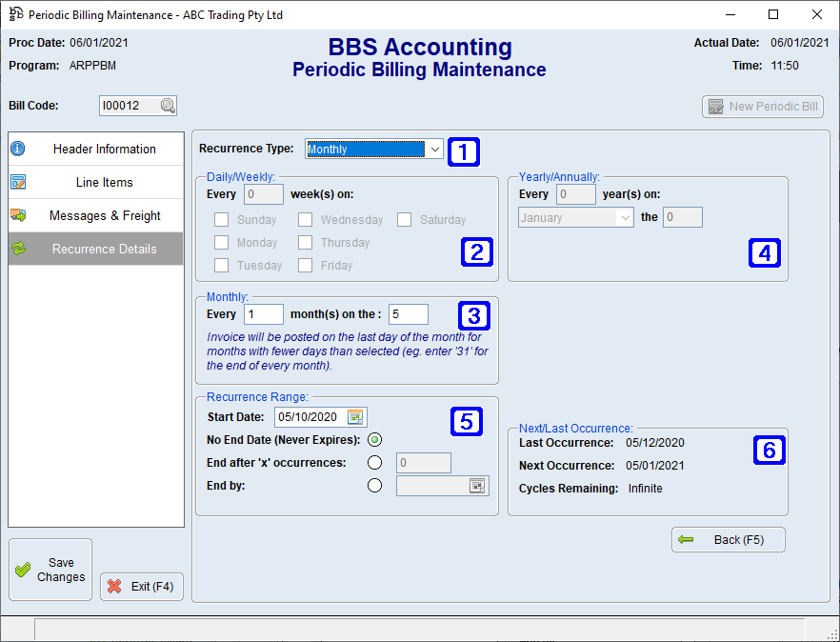
Task: Check the Wednesday checkbox
Action: click(307, 219)
